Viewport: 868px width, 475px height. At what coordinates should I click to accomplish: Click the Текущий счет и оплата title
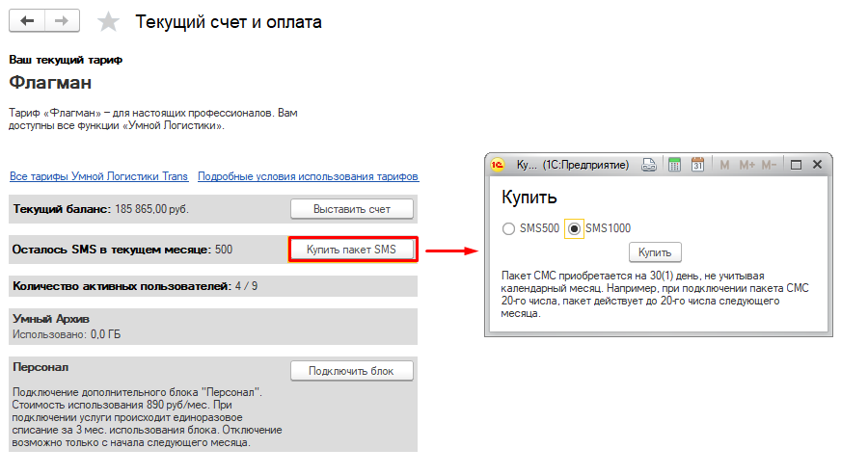229,22
